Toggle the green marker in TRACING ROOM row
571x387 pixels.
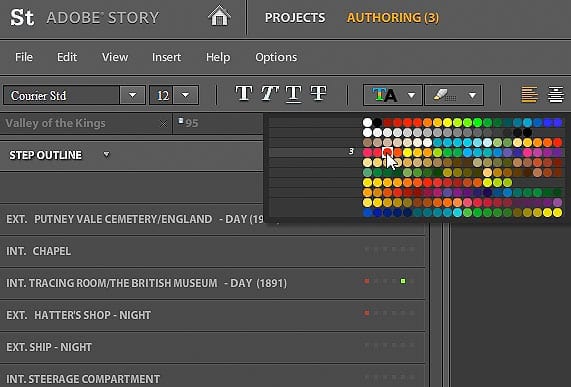click(403, 281)
